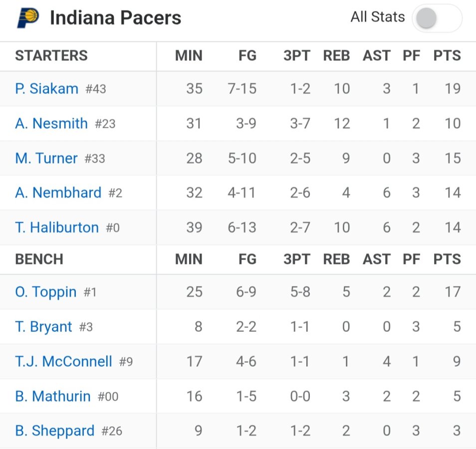Click O. Toppin player name
Screen dimensions: 476x449
pos(46,292)
